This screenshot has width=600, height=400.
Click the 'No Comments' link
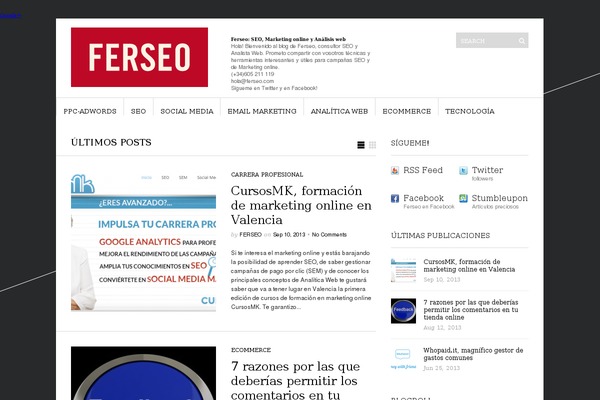click(329, 235)
